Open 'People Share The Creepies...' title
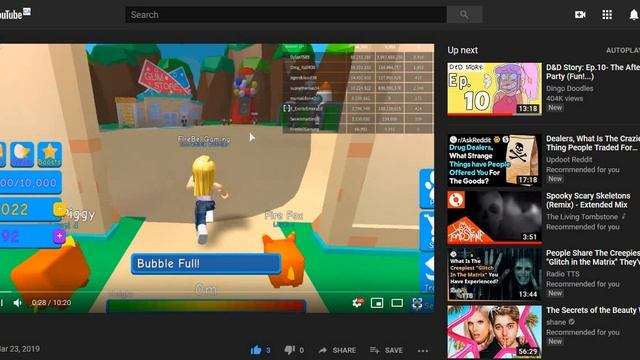The height and width of the screenshot is (360, 640). tap(593, 257)
